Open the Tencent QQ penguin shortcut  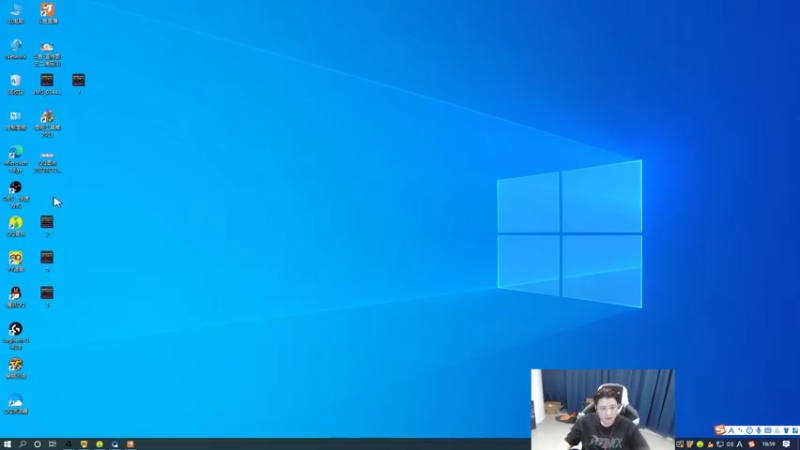click(x=16, y=297)
